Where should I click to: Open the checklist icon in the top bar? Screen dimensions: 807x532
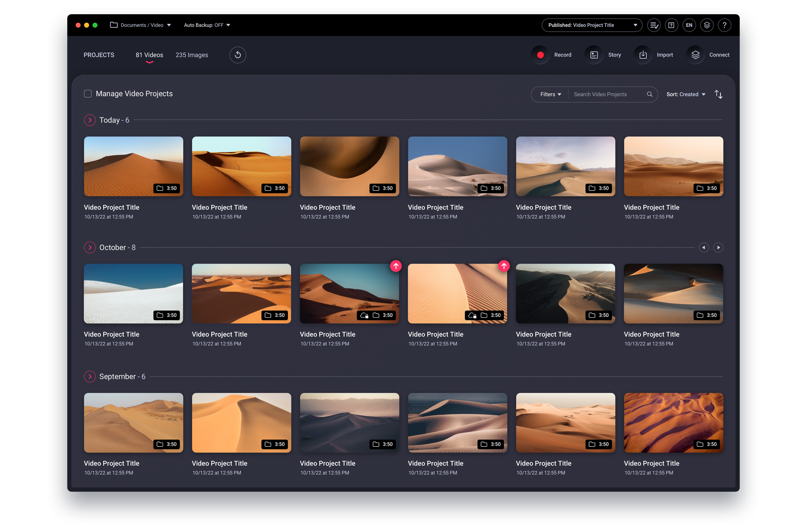click(654, 25)
